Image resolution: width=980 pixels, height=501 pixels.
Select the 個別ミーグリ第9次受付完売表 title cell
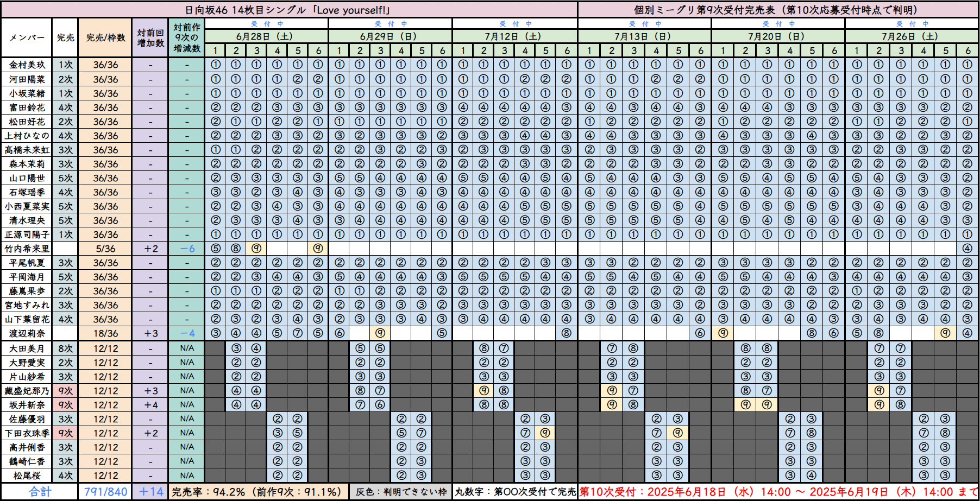(x=778, y=10)
